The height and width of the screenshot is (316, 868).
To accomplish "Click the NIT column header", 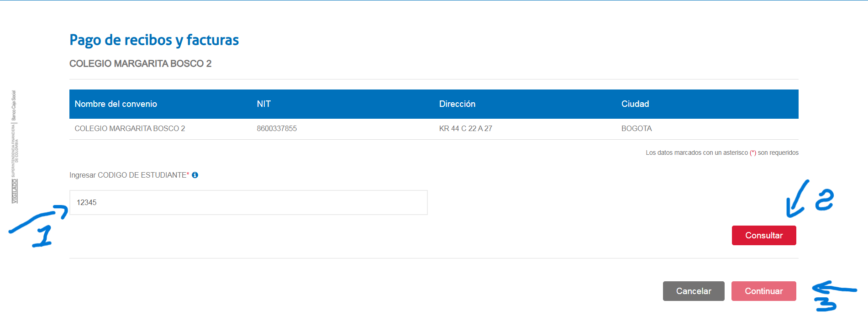I will (263, 104).
